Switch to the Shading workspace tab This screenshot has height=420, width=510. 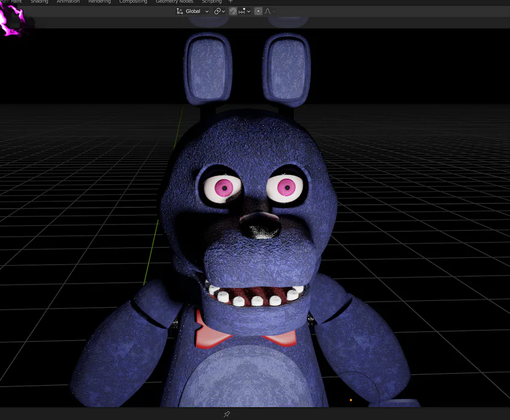point(39,2)
